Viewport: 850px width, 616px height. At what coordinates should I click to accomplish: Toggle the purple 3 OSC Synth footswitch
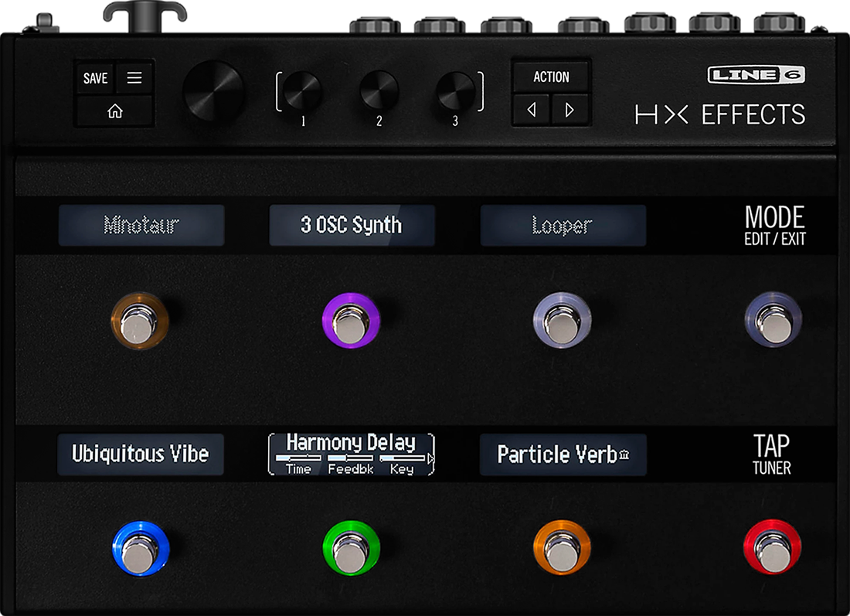(x=352, y=321)
